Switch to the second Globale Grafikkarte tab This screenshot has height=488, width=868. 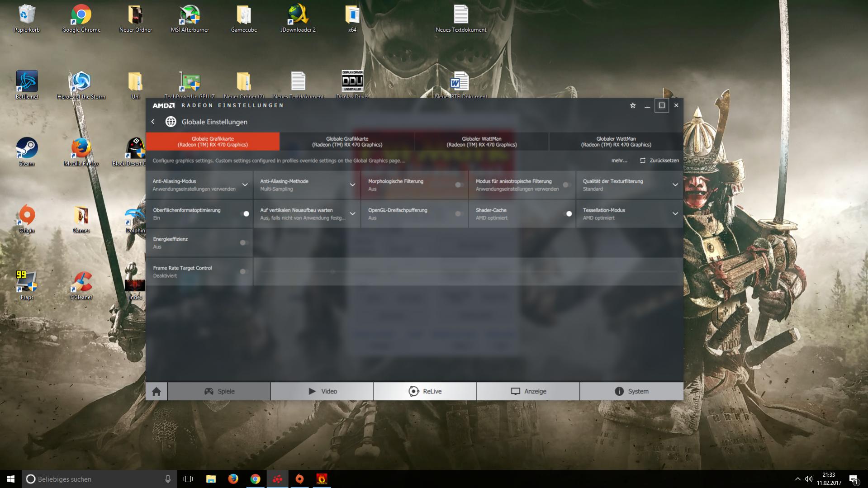pos(347,142)
